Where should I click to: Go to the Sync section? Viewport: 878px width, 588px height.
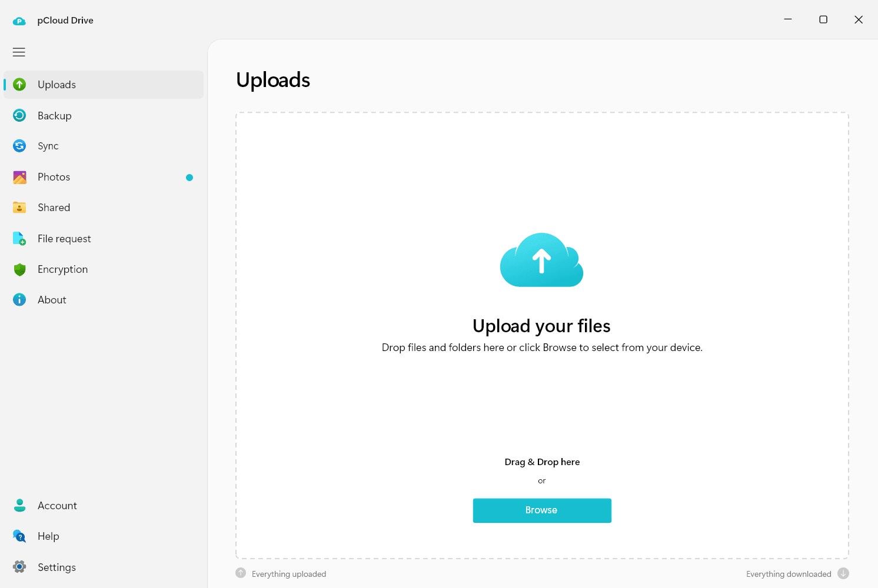pos(104,146)
